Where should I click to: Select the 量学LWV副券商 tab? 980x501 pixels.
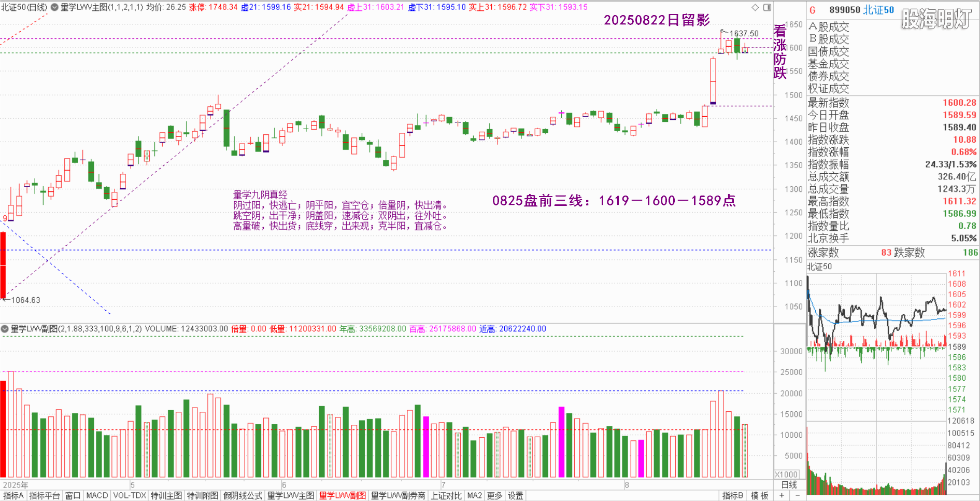pyautogui.click(x=398, y=495)
